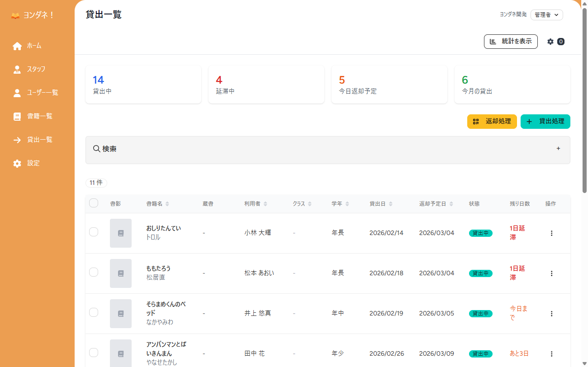Click the book cover thumbnail for ももたろう
Image resolution: width=588 pixels, height=367 pixels.
(x=121, y=273)
